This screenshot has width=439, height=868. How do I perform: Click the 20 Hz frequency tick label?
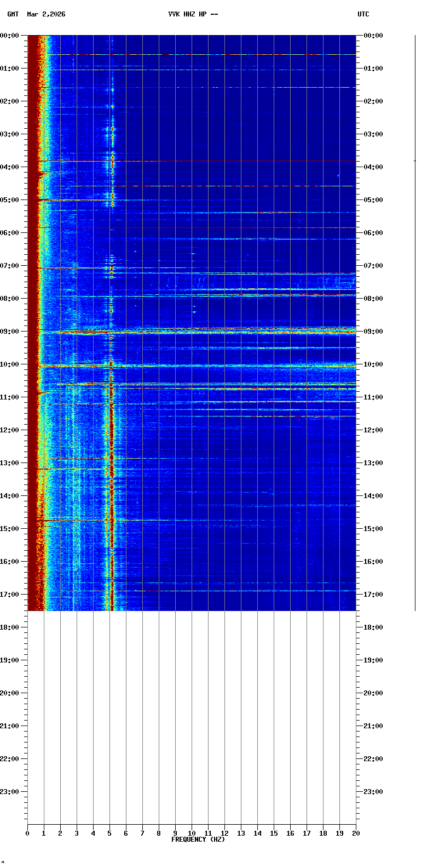coord(356,833)
